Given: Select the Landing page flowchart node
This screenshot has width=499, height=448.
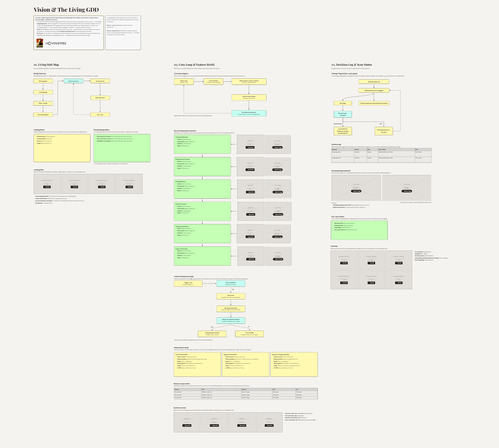Looking at the screenshot, I should click(x=43, y=92).
